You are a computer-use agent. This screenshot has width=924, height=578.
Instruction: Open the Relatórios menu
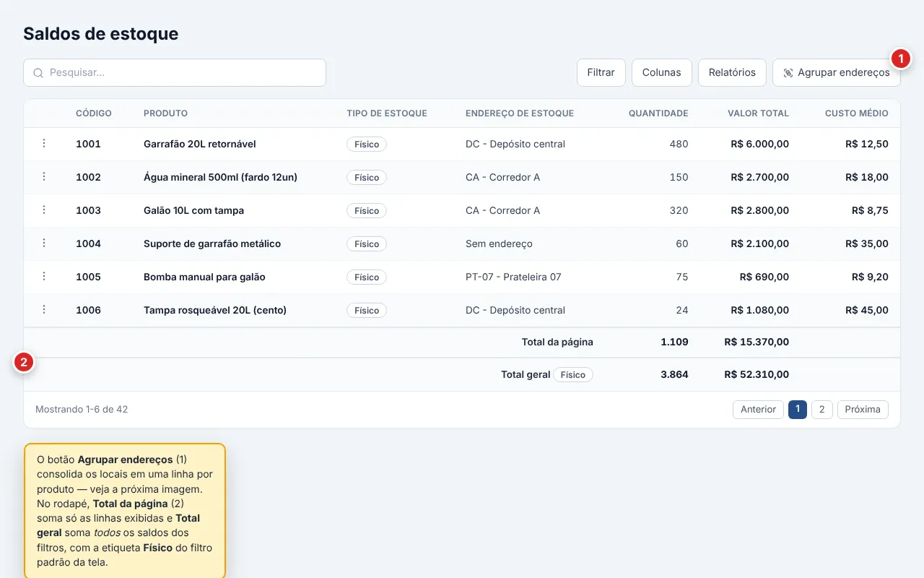click(732, 73)
